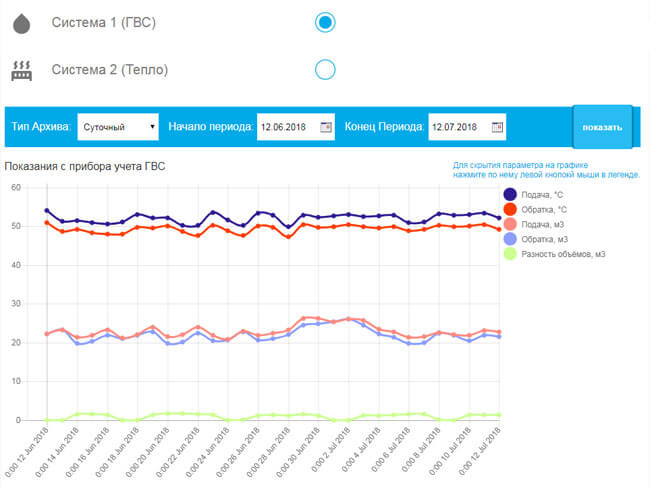This screenshot has height=488, width=650.
Task: Click the показать button
Action: pyautogui.click(x=602, y=127)
